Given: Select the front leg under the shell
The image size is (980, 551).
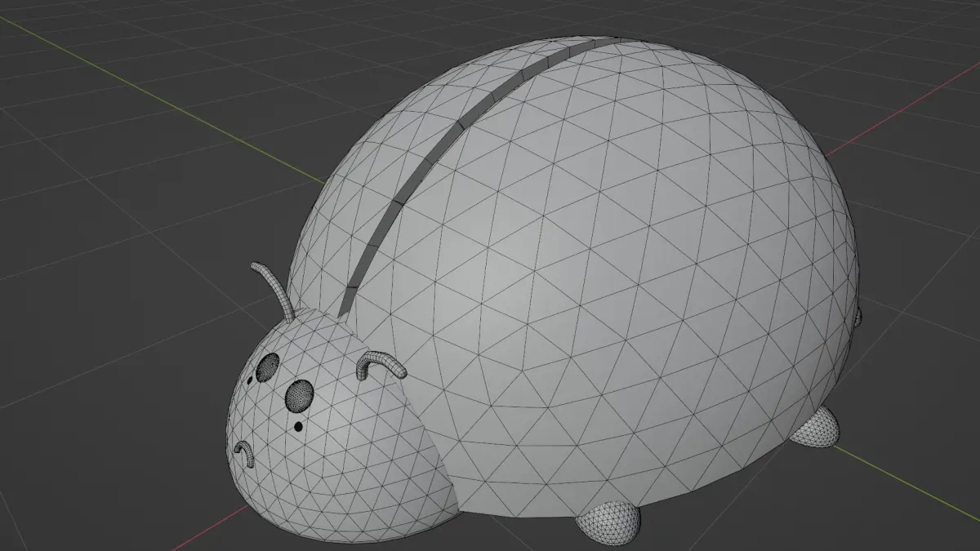Looking at the screenshot, I should click(608, 522).
